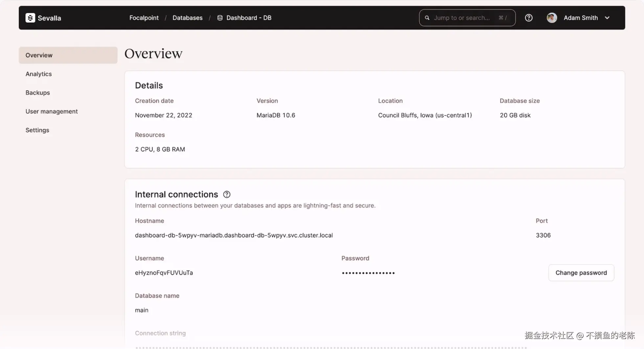The height and width of the screenshot is (349, 644).
Task: Click the port value 3306
Action: pyautogui.click(x=543, y=235)
